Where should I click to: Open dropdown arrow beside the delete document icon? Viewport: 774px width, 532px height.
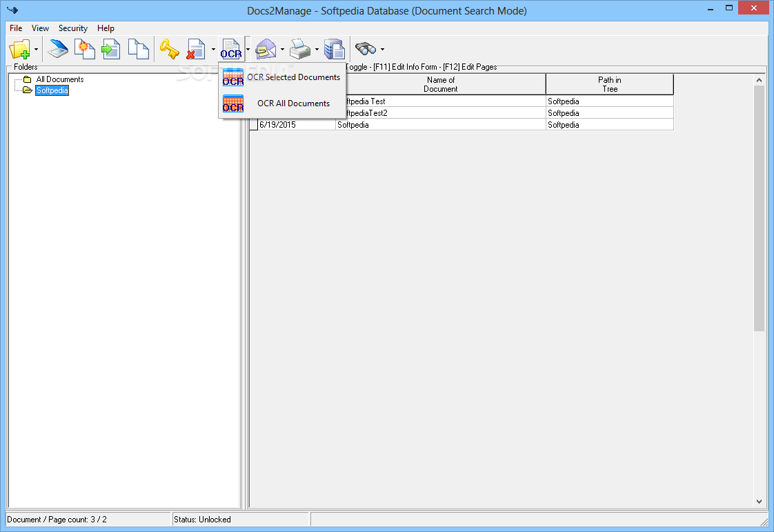click(213, 50)
